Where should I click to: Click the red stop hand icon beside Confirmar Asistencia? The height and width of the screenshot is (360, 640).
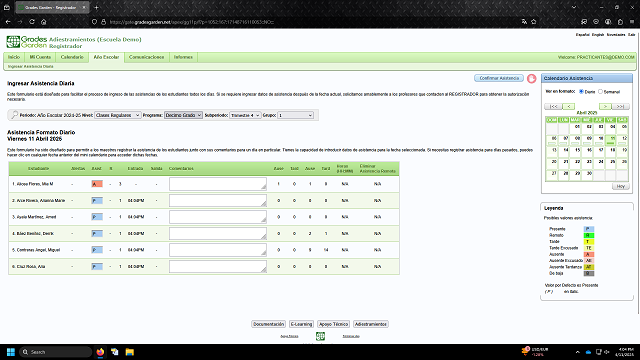[x=531, y=79]
